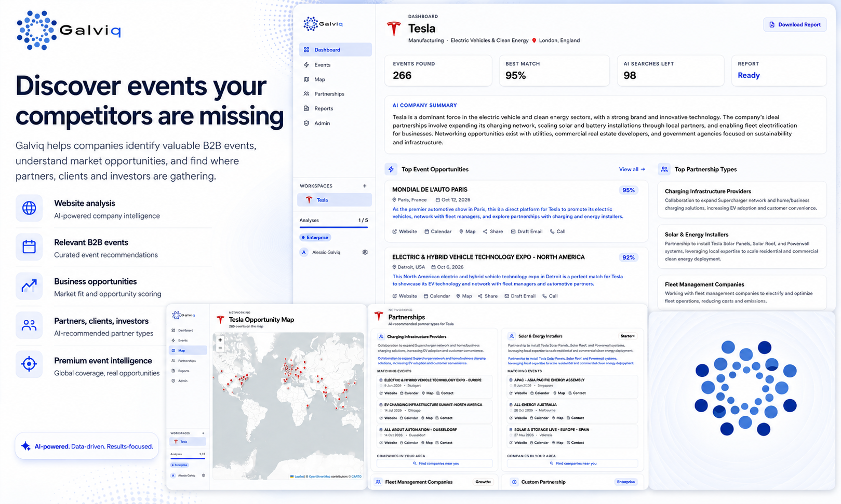The height and width of the screenshot is (504, 841).
Task: Open the APAC - Asia Pacific Energy Assembly event
Action: (572, 386)
